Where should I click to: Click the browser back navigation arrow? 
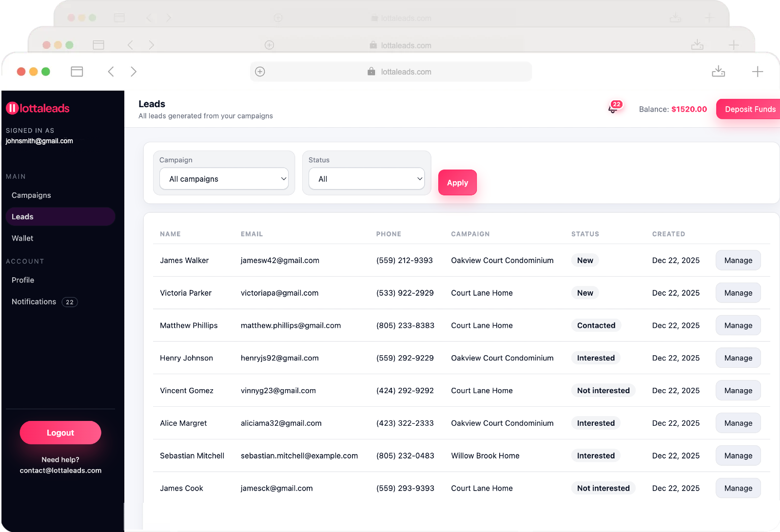(111, 71)
